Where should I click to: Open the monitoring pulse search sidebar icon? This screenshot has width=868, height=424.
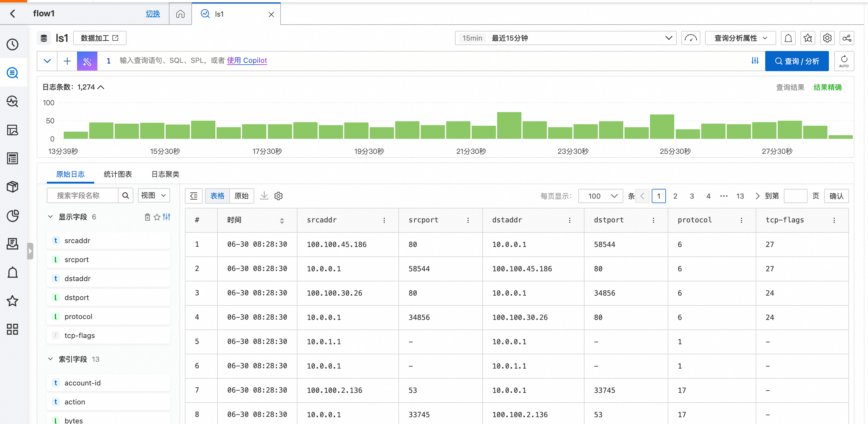13,101
